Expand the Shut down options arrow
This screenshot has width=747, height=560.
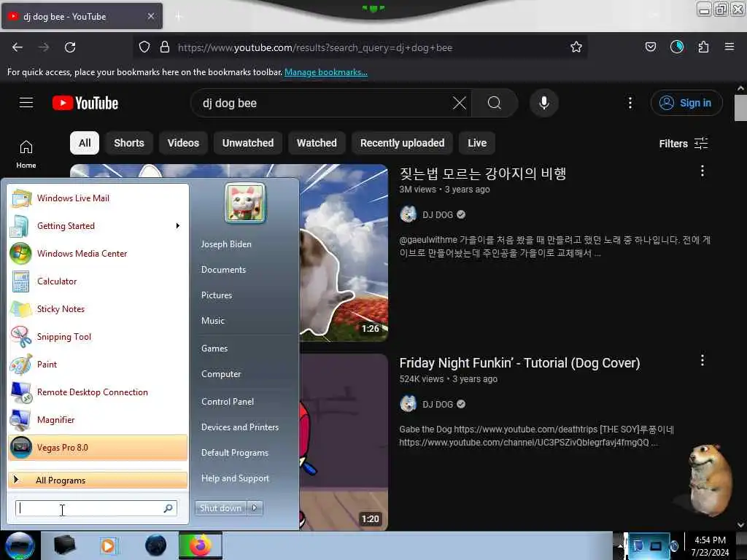[255, 508]
